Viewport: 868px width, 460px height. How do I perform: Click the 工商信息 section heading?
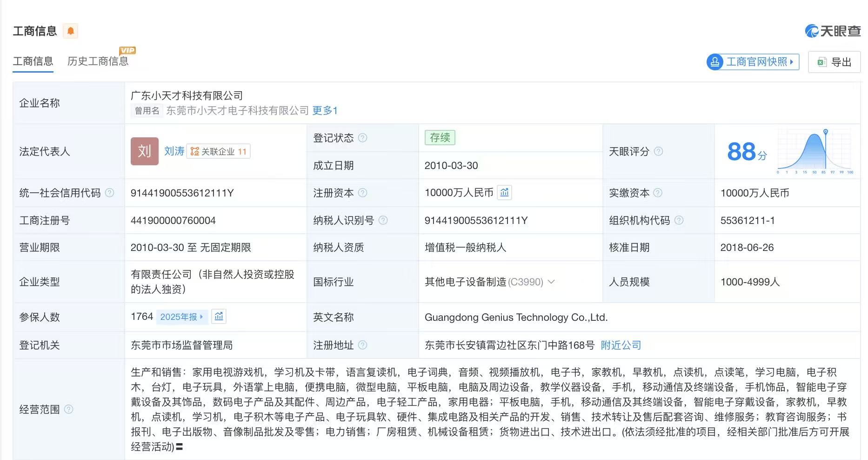click(x=35, y=31)
